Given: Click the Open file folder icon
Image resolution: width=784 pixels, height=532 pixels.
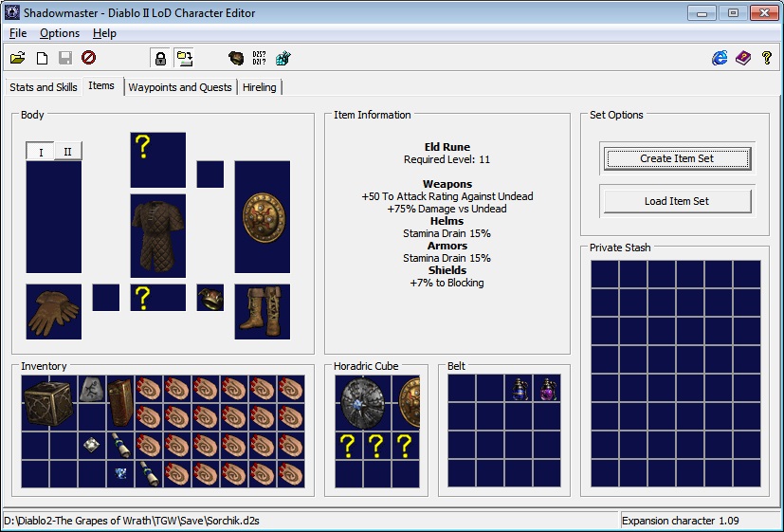Looking at the screenshot, I should [x=18, y=59].
